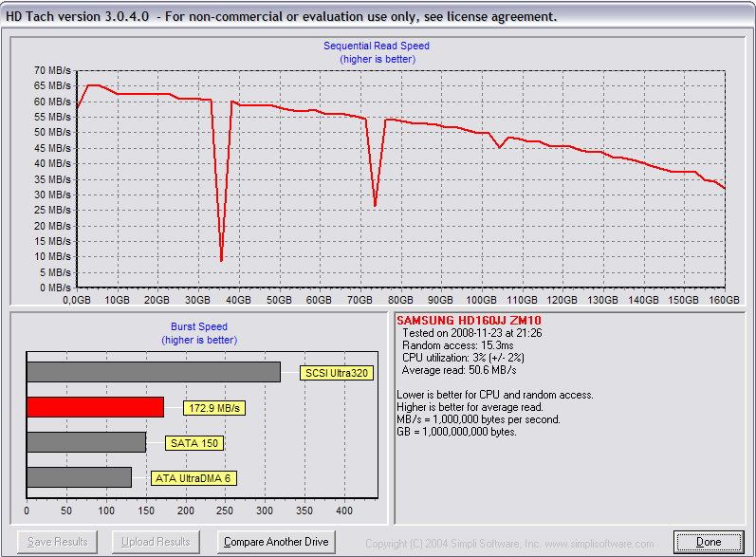
Task: Click the 10 MB/s axis label
Action: tap(52, 256)
